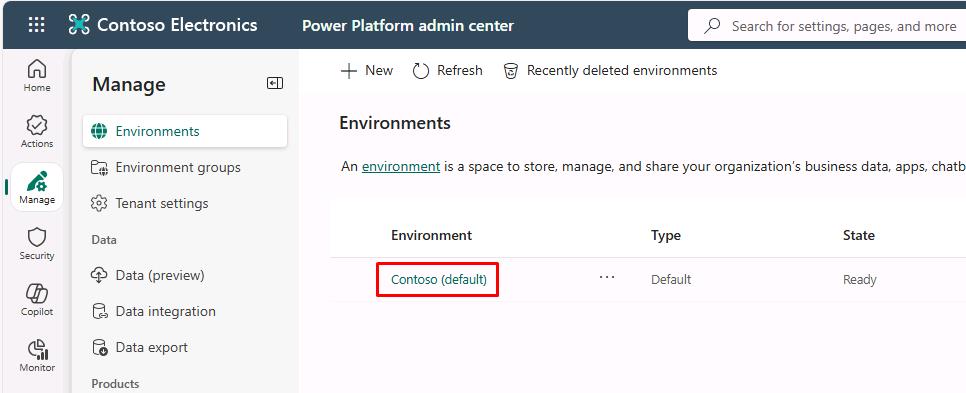Click the Data integration database icon
The width and height of the screenshot is (966, 393).
click(99, 311)
